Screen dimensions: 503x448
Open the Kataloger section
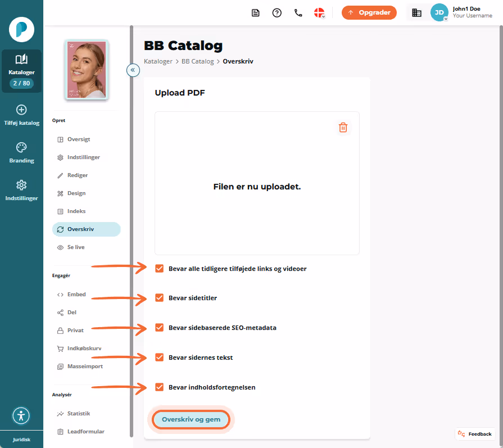(21, 71)
